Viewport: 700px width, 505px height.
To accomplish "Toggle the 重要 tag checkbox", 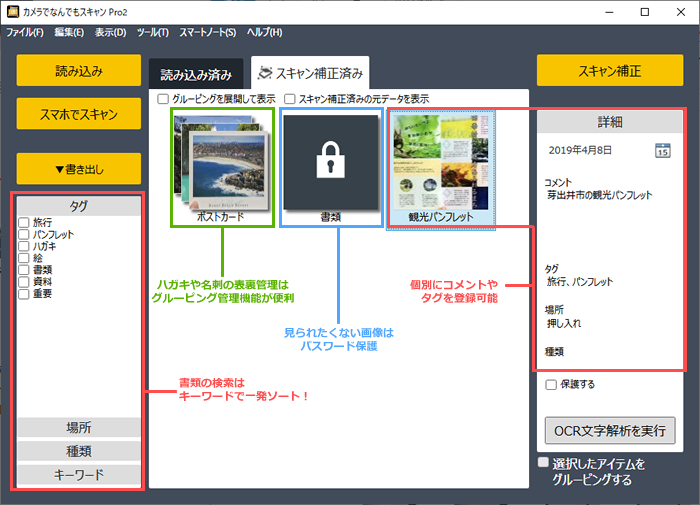I will (23, 293).
